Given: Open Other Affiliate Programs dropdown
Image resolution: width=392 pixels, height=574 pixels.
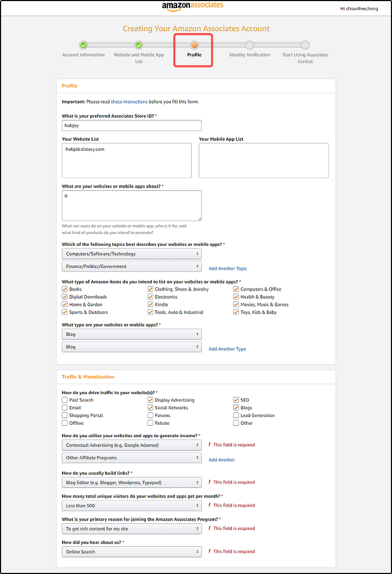Looking at the screenshot, I should click(132, 457).
